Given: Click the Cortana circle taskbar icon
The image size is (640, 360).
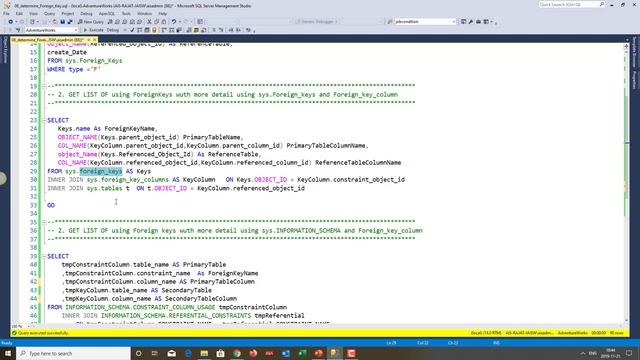Looking at the screenshot, I should point(138,353).
